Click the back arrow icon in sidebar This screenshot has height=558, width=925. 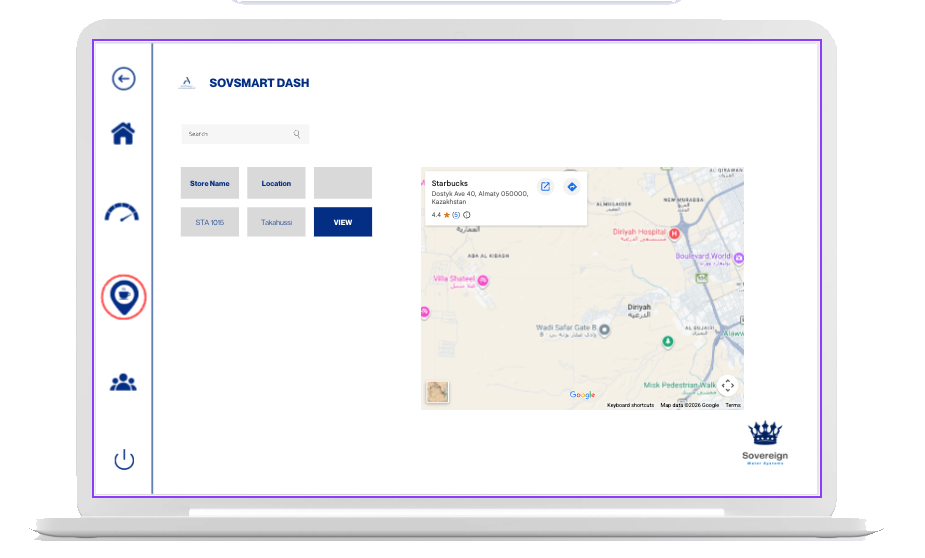click(x=124, y=78)
